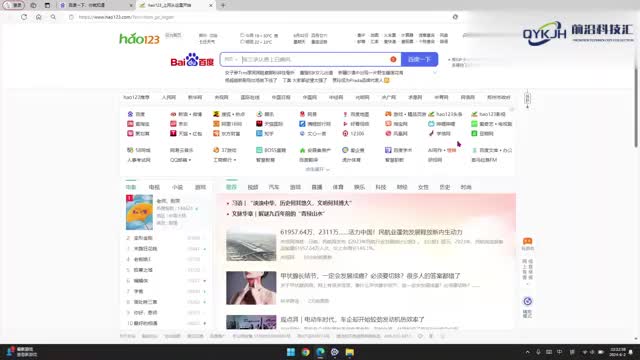
Task: Click the browser home icon
Action: click(39, 17)
